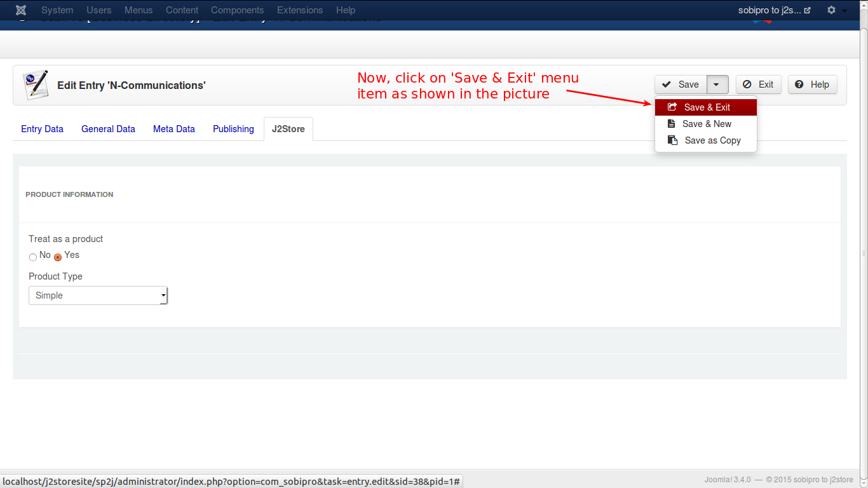Choose Save & New menu item
This screenshot has width=868, height=488.
pyautogui.click(x=706, y=124)
